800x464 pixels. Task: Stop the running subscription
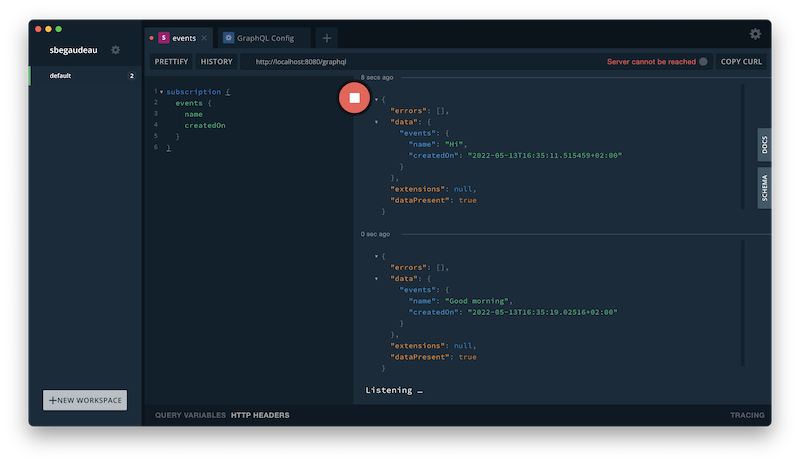tap(354, 97)
